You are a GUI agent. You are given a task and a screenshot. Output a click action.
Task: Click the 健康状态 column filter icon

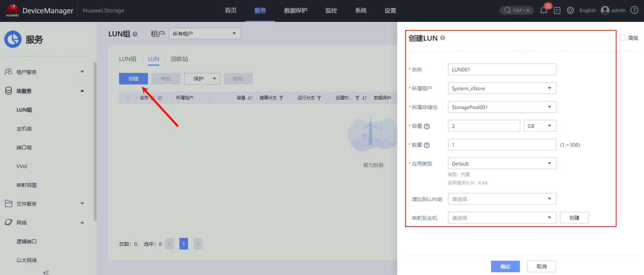[281, 98]
